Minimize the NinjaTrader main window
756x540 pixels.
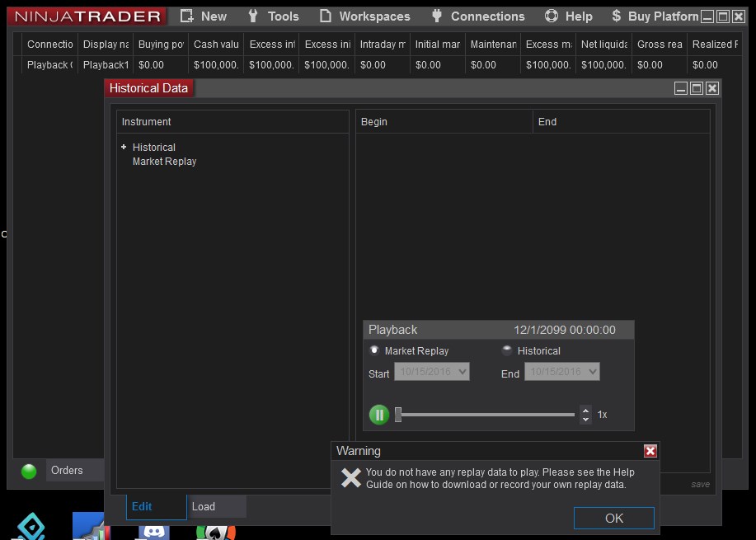click(x=707, y=16)
